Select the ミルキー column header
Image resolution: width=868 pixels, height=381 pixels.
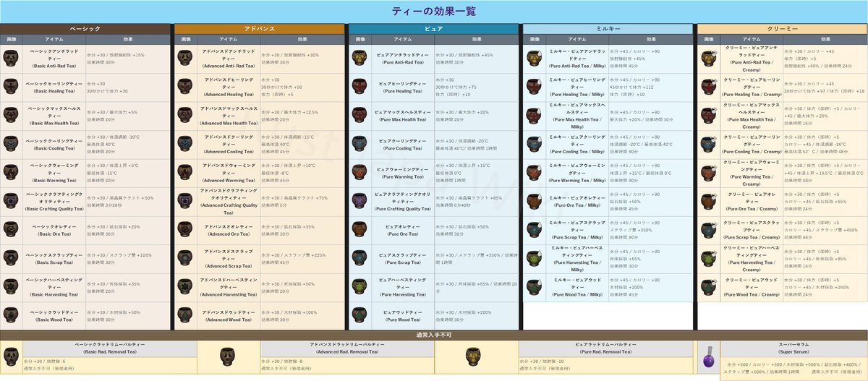tap(607, 28)
